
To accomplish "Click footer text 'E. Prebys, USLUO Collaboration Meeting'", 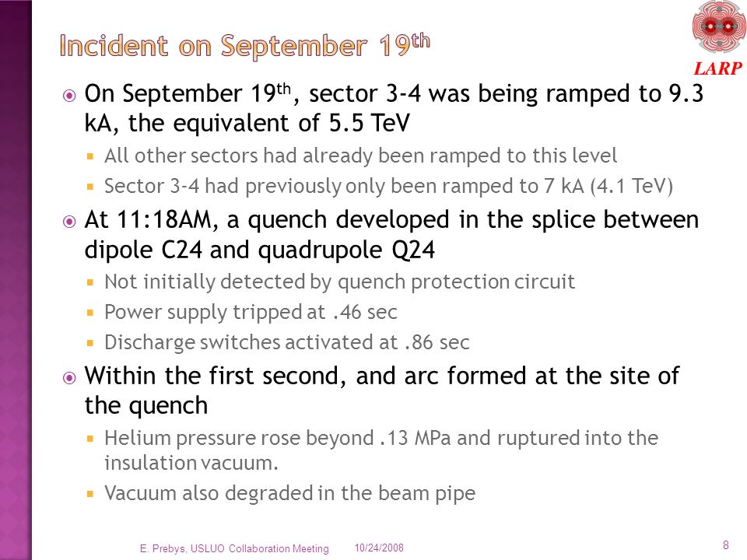I will (x=234, y=548).
